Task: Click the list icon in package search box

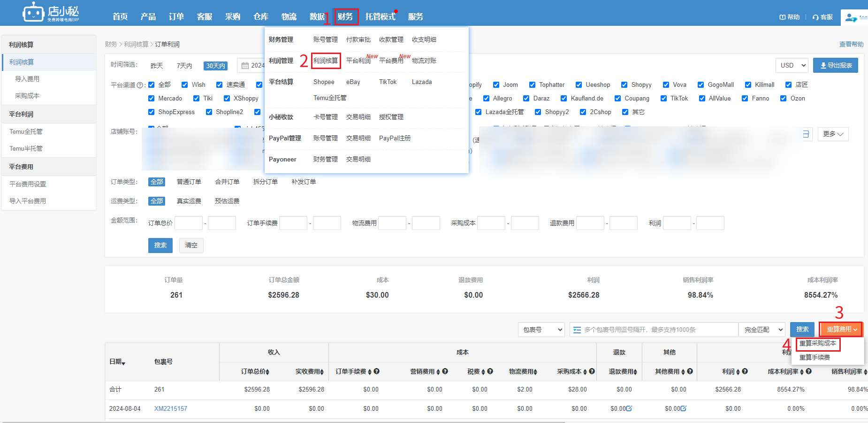Action: (x=577, y=330)
